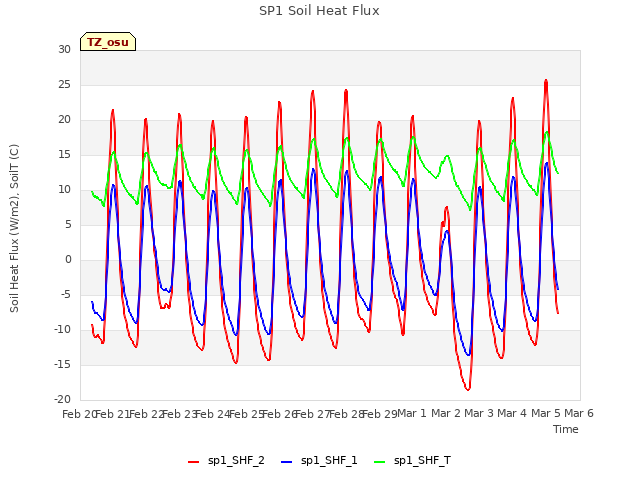The image size is (640, 480).
Task: Click the green sp1_SHF_T legend swatch
Action: tap(380, 462)
